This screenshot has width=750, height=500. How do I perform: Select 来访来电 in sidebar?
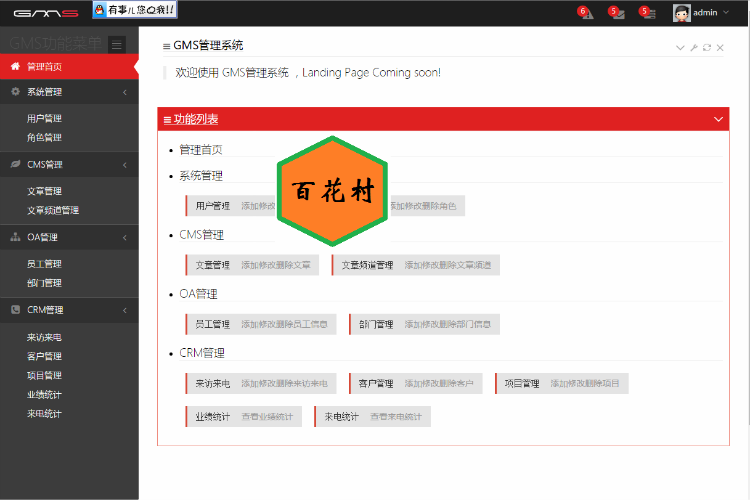pos(44,337)
